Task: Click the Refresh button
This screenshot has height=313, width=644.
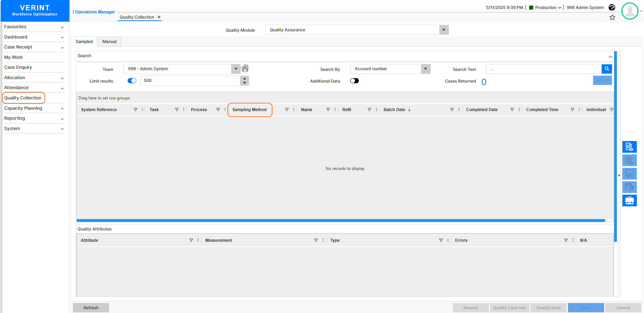Action: click(91, 308)
